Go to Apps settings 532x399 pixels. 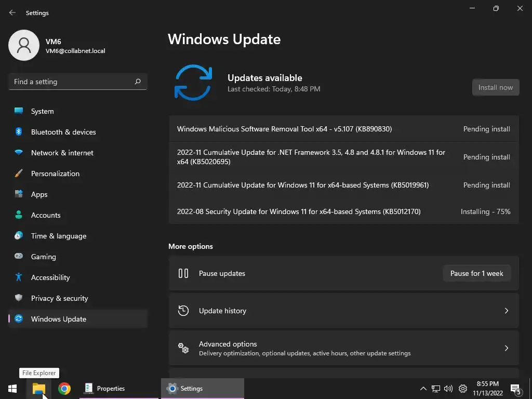[78, 194]
